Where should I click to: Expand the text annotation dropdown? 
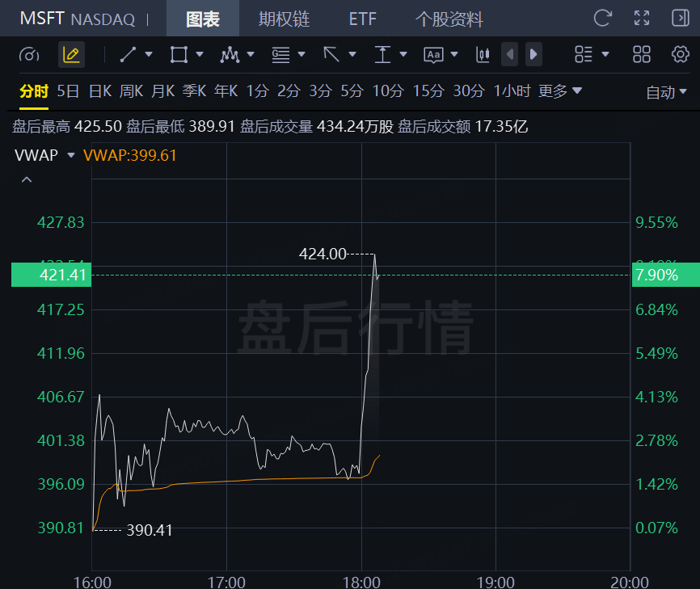[454, 54]
